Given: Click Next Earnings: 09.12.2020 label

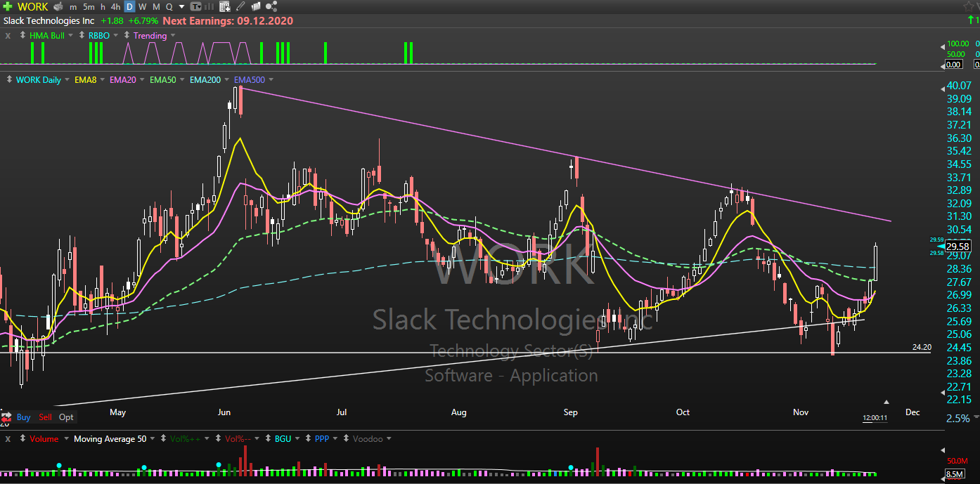Looking at the screenshot, I should (x=228, y=21).
